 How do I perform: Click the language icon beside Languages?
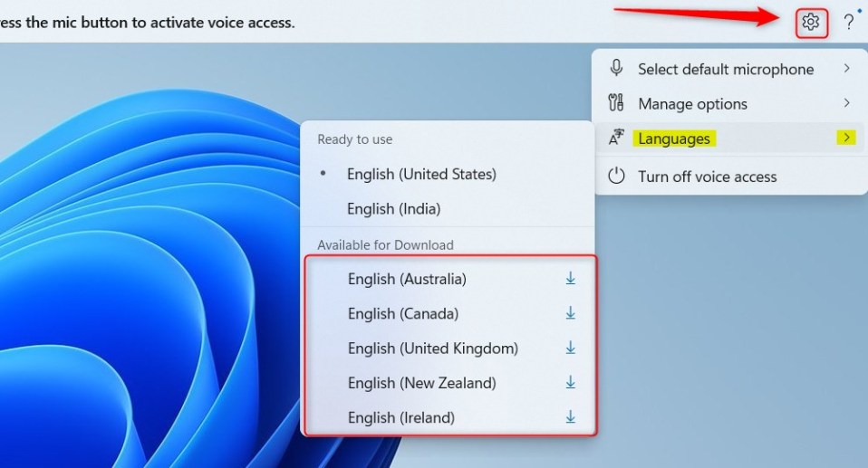click(616, 138)
